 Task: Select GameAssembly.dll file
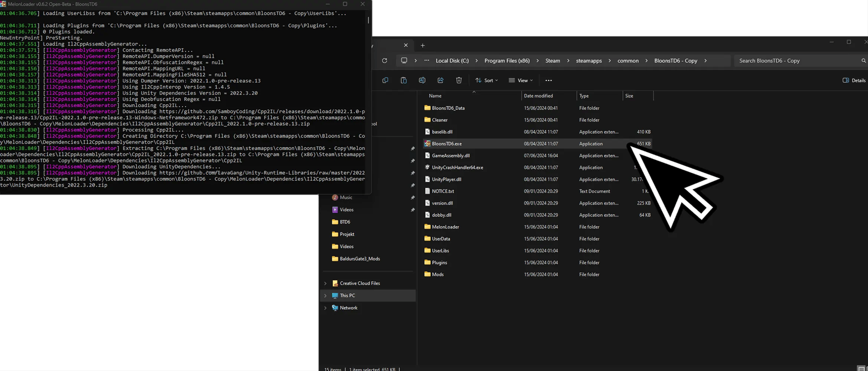[x=451, y=155]
